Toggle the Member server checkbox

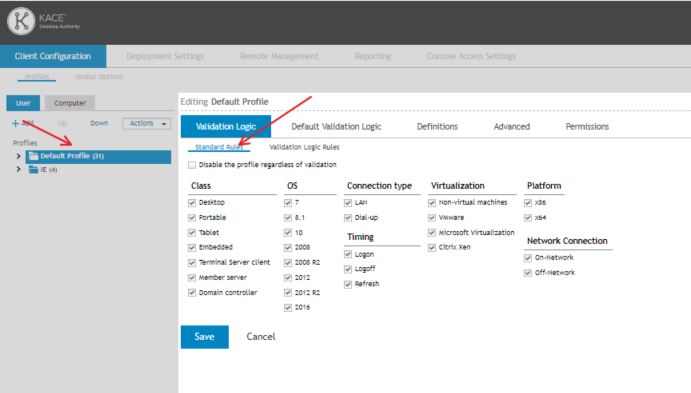pos(192,278)
